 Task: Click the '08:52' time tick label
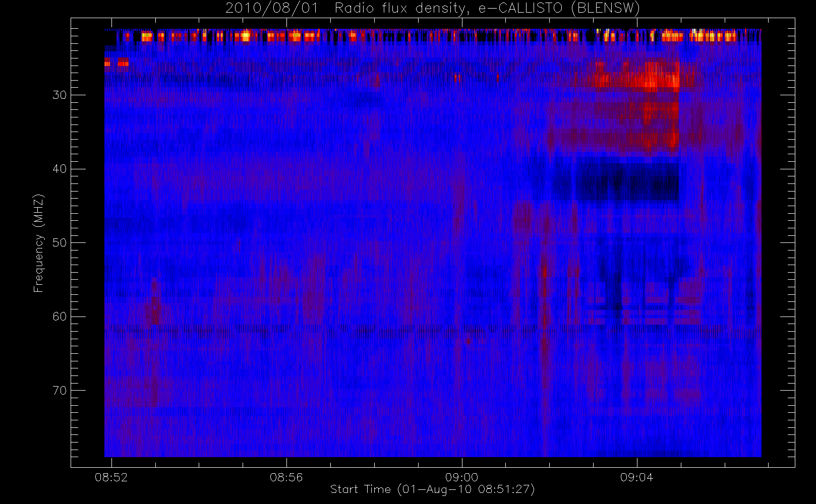coord(111,477)
